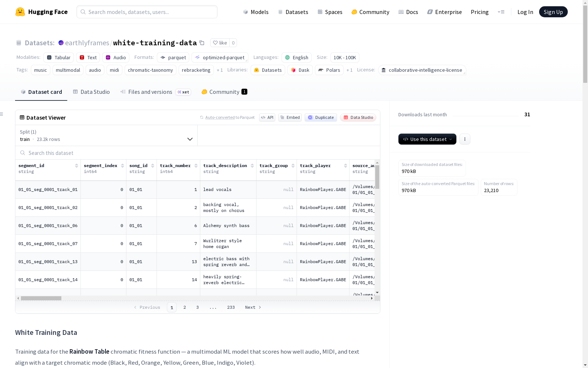
Task: Open the navigation overflow menu icon
Action: (501, 12)
